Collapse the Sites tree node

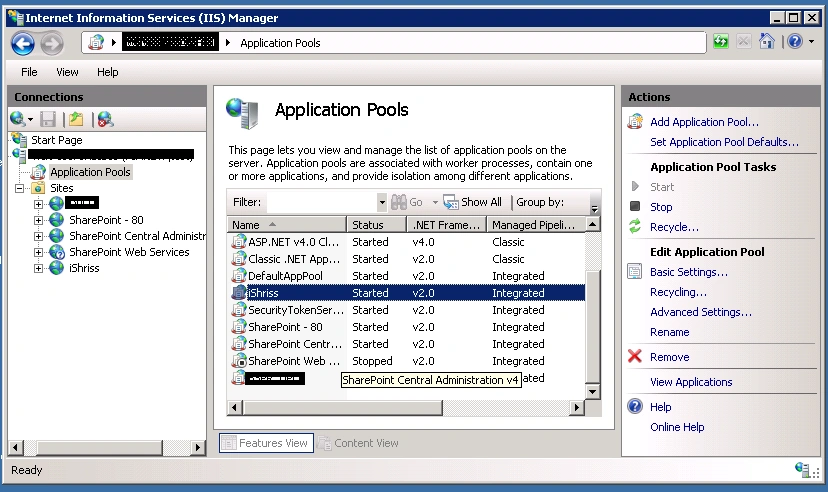(x=20, y=188)
